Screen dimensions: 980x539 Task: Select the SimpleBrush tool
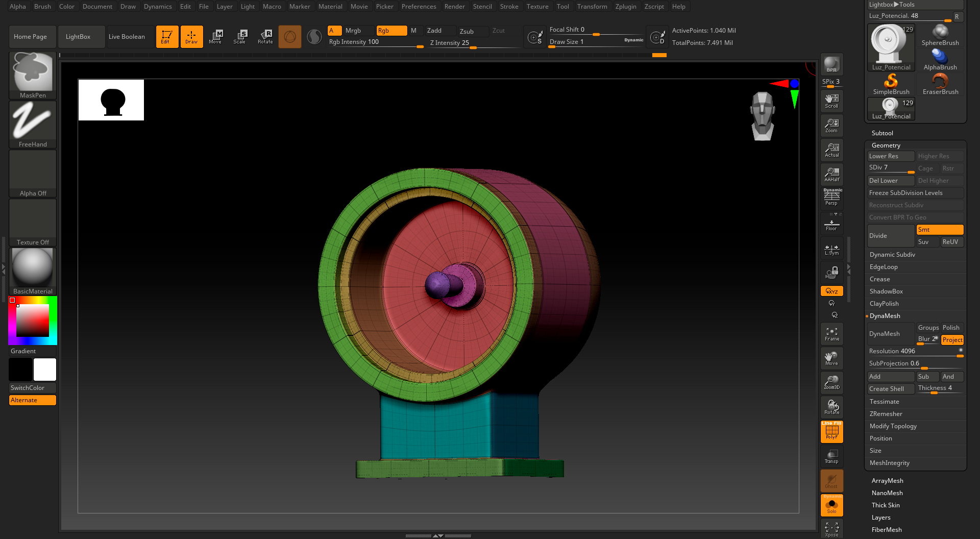click(x=891, y=84)
